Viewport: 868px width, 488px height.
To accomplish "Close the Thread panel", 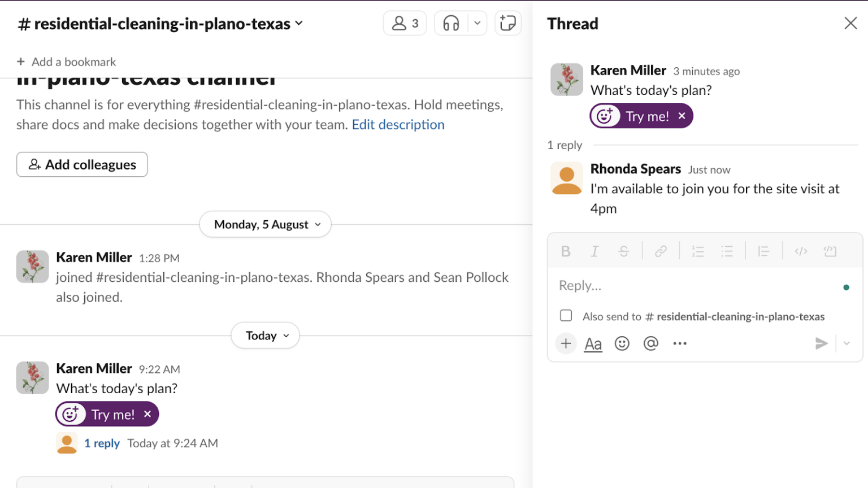I will [x=850, y=23].
